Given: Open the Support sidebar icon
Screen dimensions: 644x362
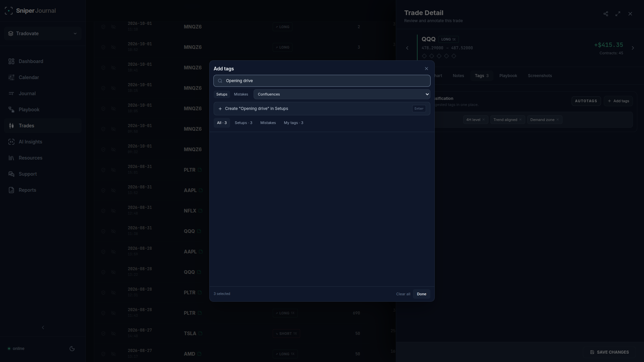Looking at the screenshot, I should coord(11,174).
